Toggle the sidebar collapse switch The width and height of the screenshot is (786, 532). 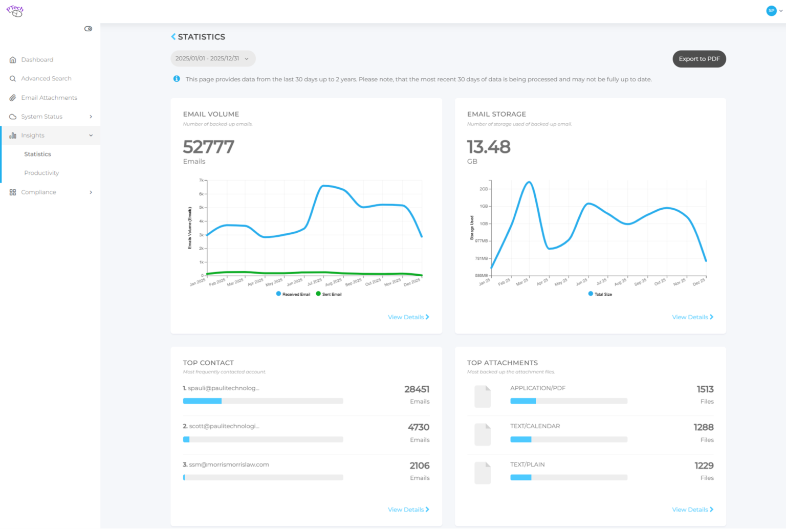(88, 29)
